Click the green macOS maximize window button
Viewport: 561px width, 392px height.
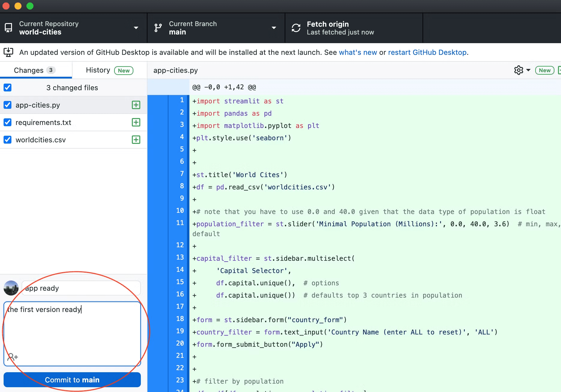30,6
